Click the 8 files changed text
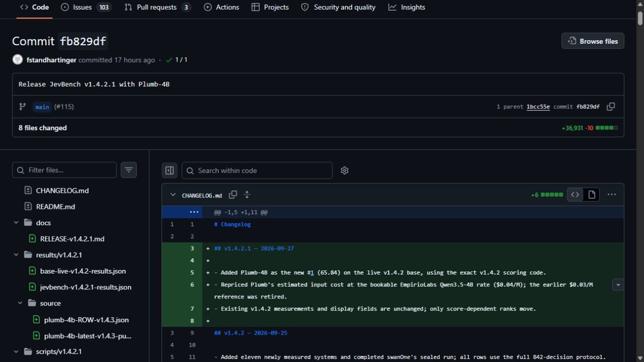The width and height of the screenshot is (644, 362). point(43,128)
